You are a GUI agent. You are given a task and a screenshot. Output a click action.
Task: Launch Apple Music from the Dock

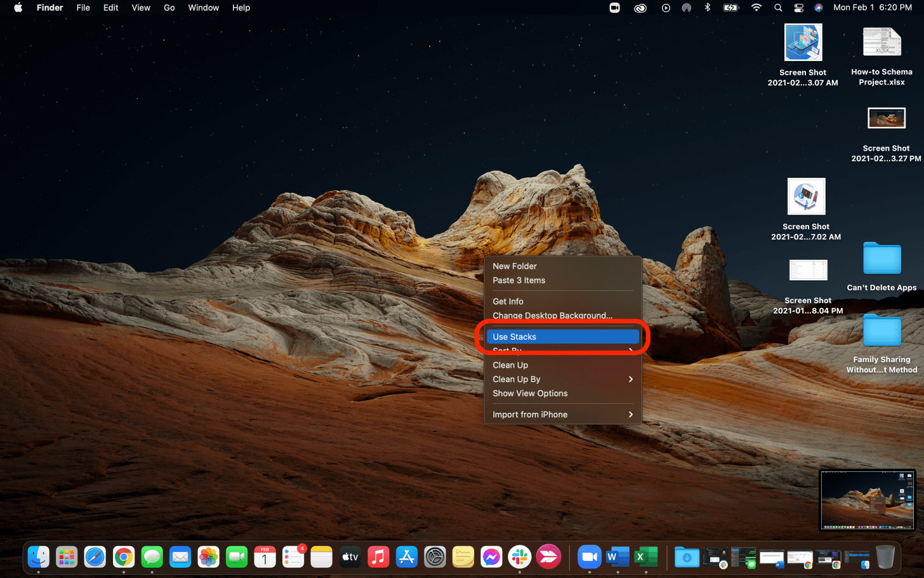(x=378, y=557)
